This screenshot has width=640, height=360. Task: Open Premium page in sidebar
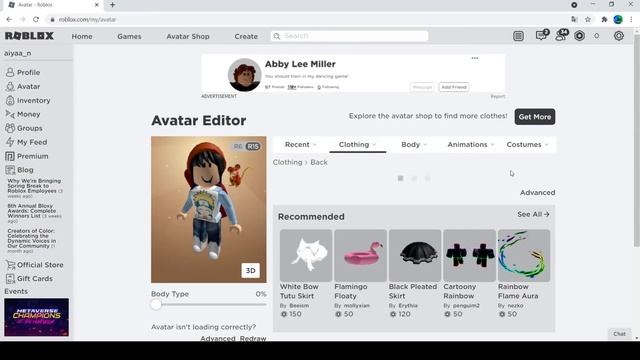(x=27, y=156)
